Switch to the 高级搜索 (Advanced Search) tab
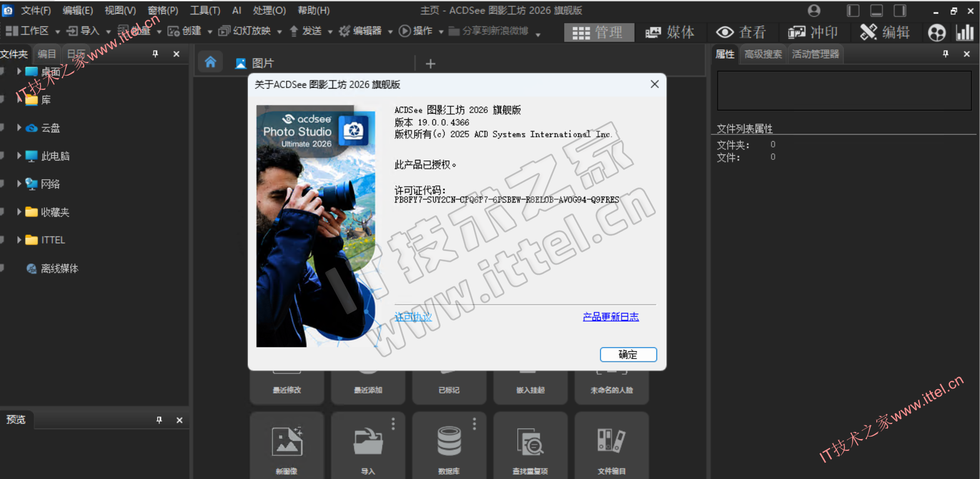The image size is (980, 479). click(763, 54)
